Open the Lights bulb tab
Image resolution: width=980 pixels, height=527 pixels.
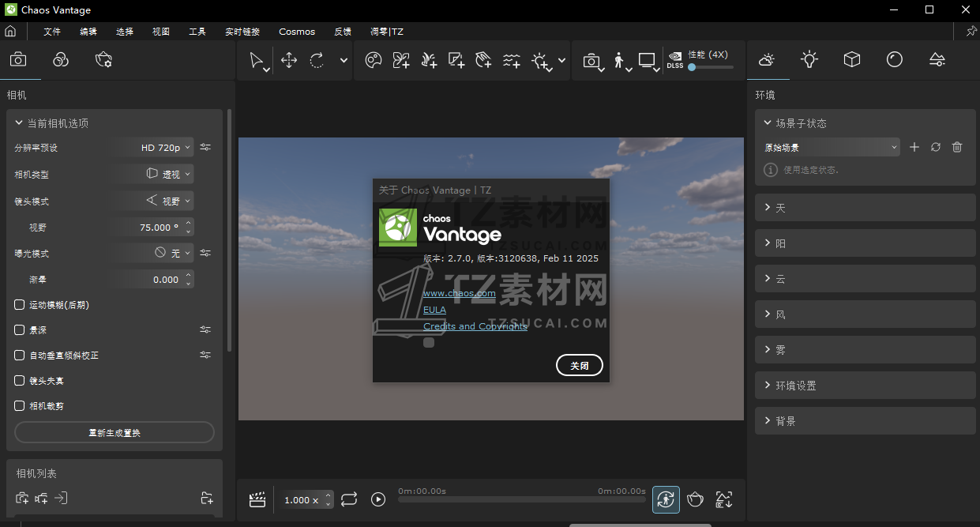(809, 59)
